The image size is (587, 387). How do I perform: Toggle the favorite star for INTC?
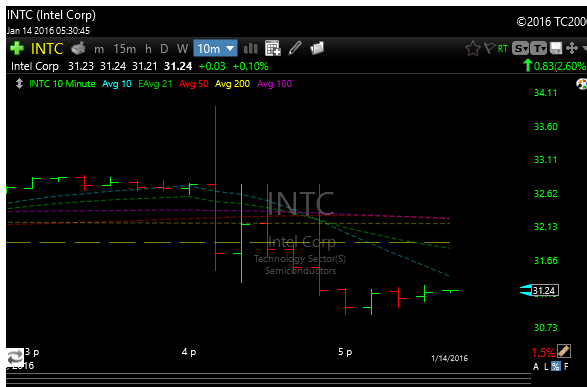pyautogui.click(x=472, y=48)
